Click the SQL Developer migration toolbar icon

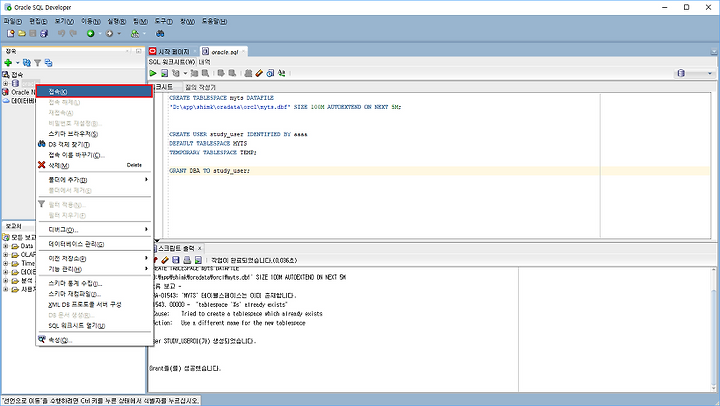point(135,34)
